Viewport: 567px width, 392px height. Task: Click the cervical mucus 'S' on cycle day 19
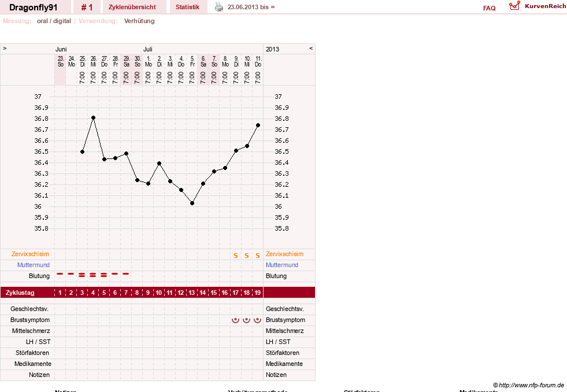coord(257,256)
